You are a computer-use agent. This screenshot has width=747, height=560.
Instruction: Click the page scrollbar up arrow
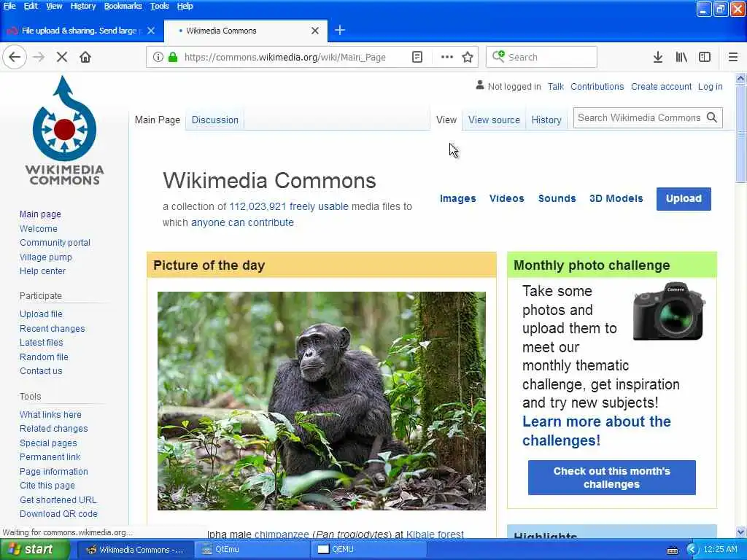(740, 79)
